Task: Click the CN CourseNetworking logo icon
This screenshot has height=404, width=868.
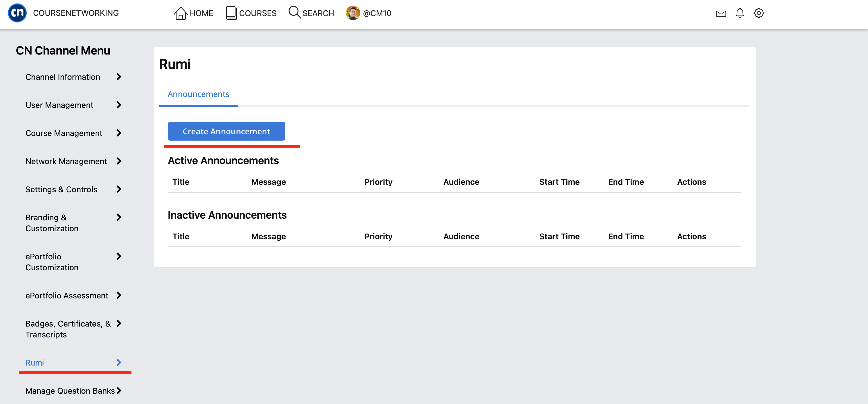Action: tap(17, 13)
